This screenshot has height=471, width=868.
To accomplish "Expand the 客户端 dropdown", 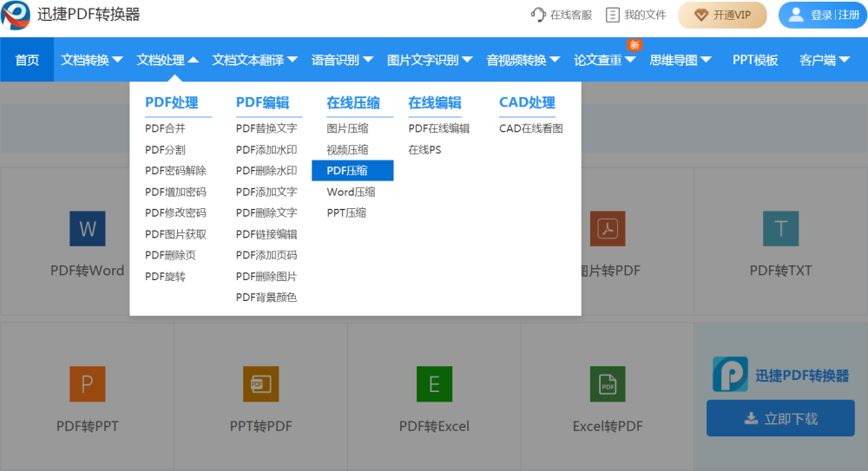I will tap(825, 60).
